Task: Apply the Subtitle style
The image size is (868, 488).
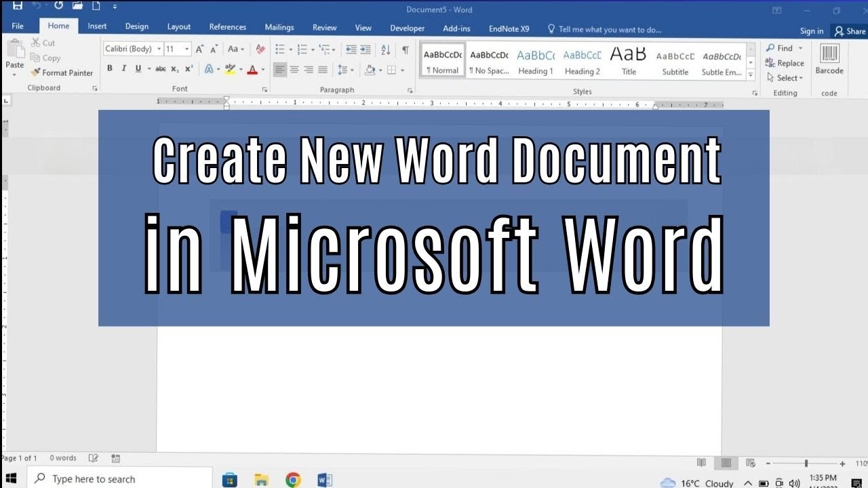Action: click(675, 61)
